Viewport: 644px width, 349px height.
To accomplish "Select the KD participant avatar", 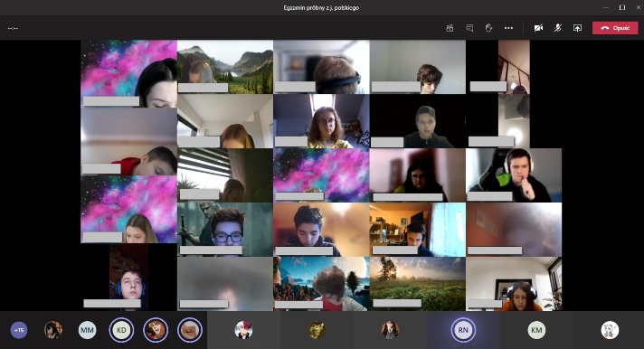I will [x=121, y=330].
